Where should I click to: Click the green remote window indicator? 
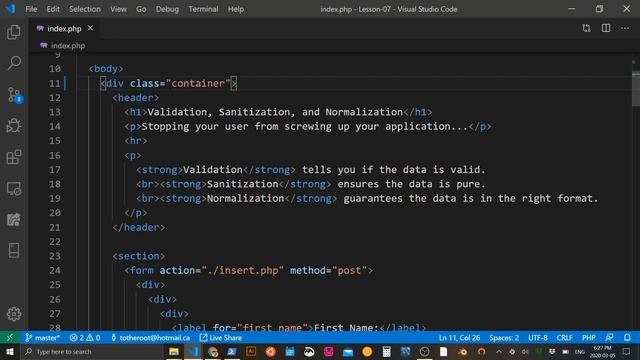[x=10, y=338]
